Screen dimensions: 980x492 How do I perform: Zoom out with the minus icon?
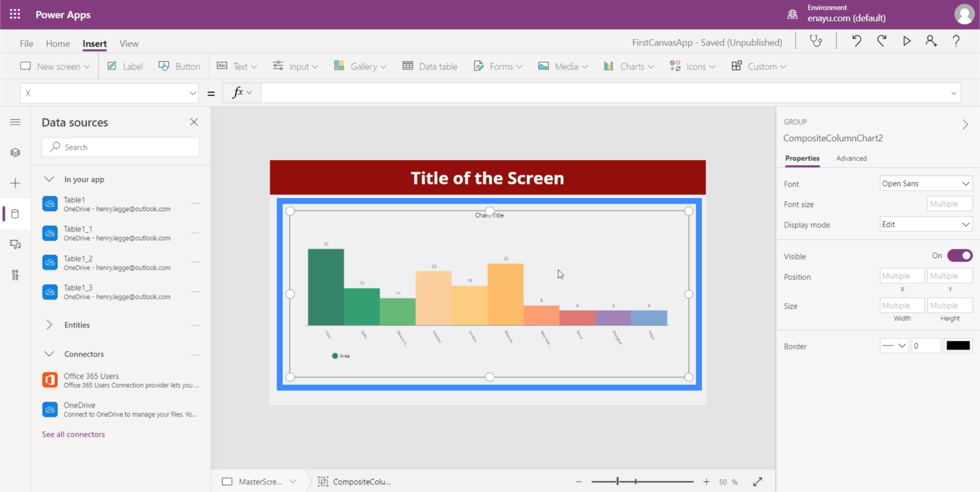click(579, 482)
